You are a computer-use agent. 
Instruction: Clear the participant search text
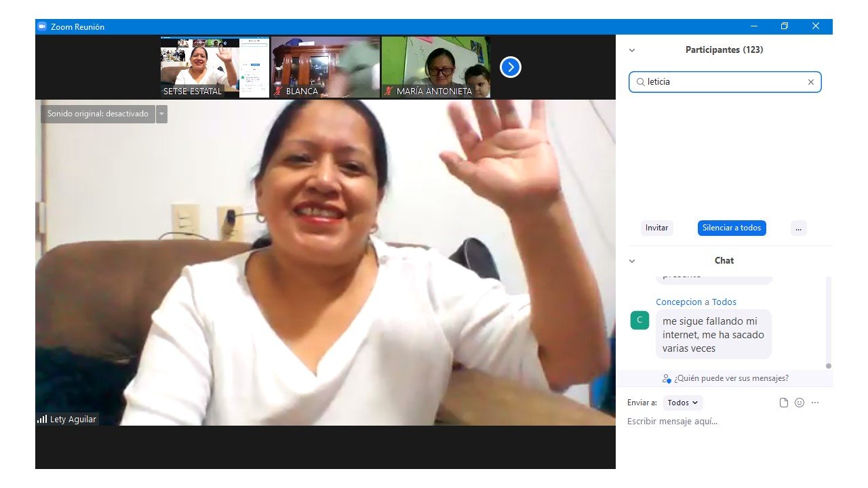pos(810,82)
